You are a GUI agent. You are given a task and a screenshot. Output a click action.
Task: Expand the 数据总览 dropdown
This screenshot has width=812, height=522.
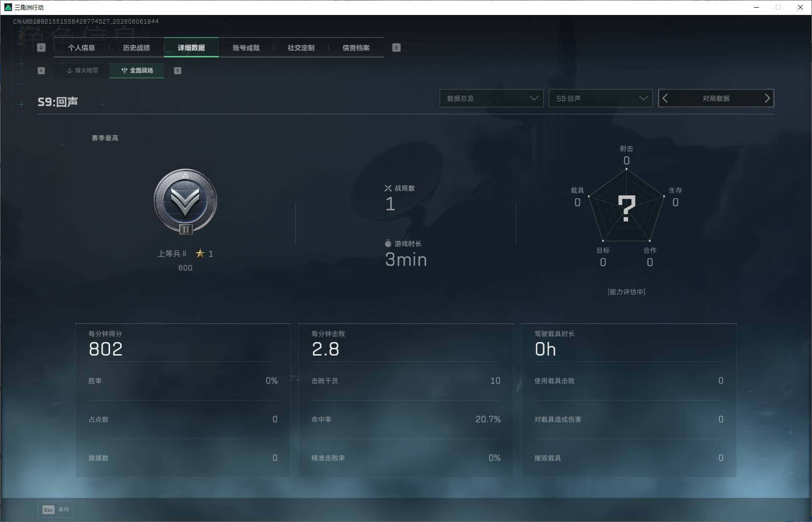click(x=491, y=98)
